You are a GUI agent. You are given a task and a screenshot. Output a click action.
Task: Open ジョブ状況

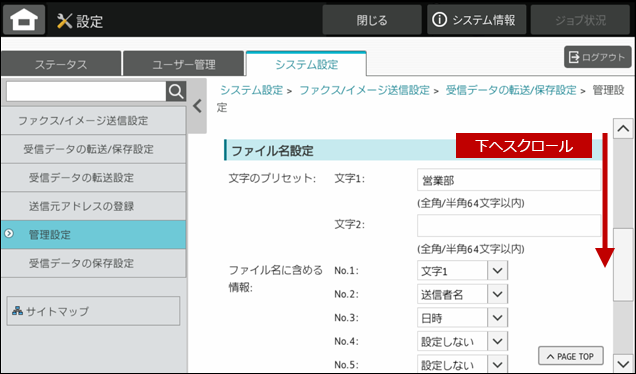tap(580, 20)
